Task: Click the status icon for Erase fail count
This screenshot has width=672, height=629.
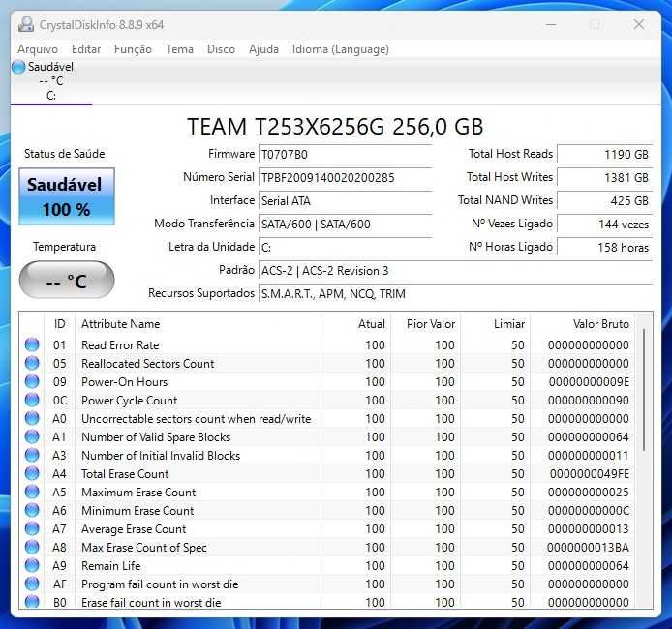Action: tap(32, 602)
